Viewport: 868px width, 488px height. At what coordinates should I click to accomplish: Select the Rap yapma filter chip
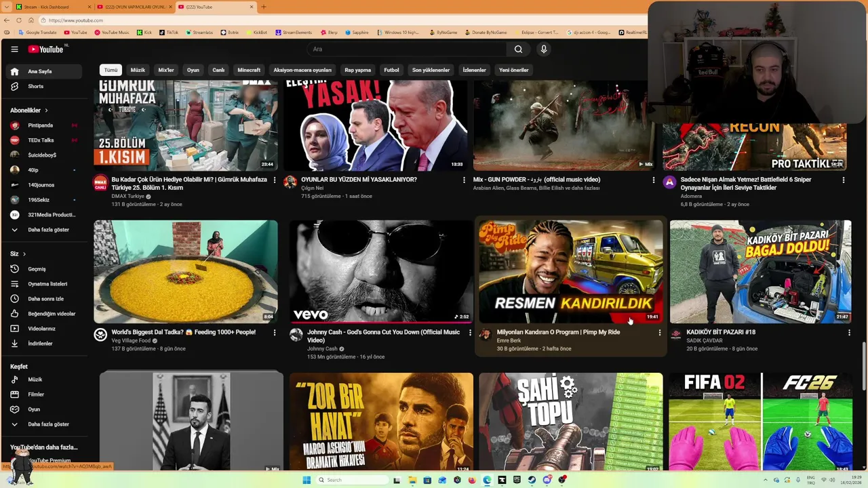pos(357,70)
